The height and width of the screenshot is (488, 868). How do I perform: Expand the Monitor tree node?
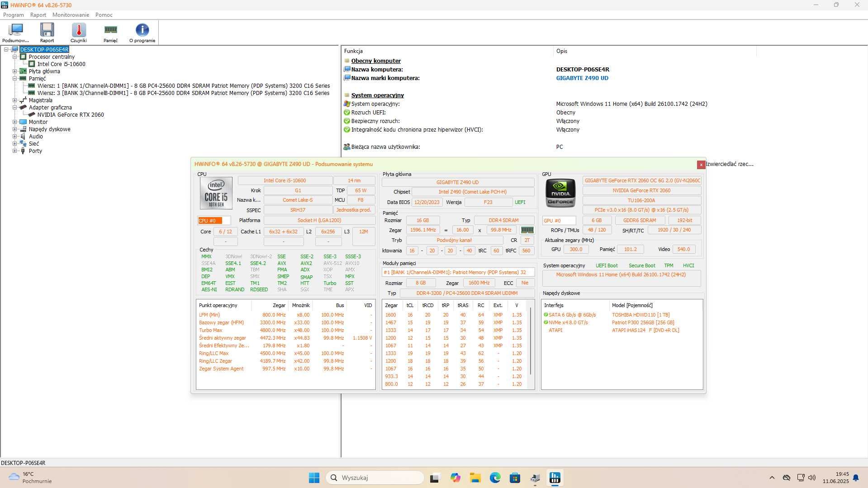[x=14, y=122]
